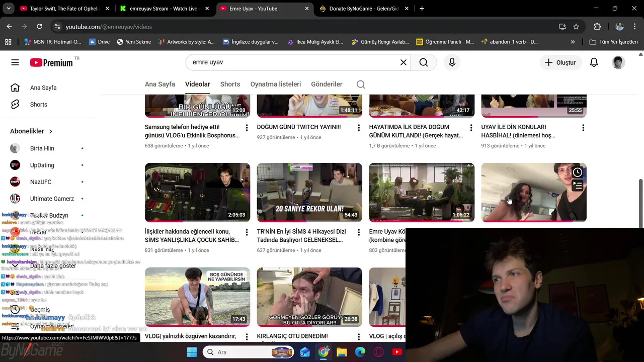Screen dimensions: 644x362
Task: Open options for İlişkiler hakkında eğlenceli konu video
Action: pyautogui.click(x=247, y=233)
